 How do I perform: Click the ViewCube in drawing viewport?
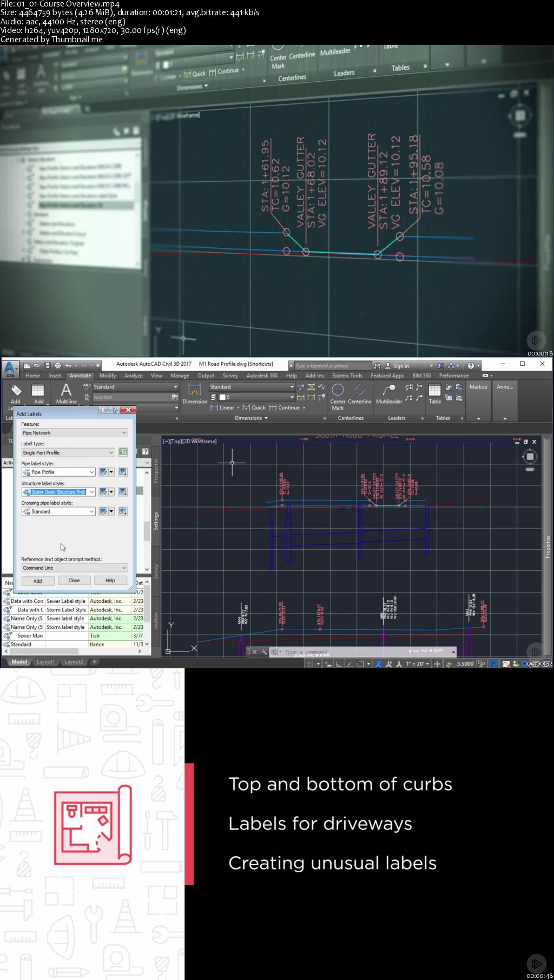click(x=530, y=457)
